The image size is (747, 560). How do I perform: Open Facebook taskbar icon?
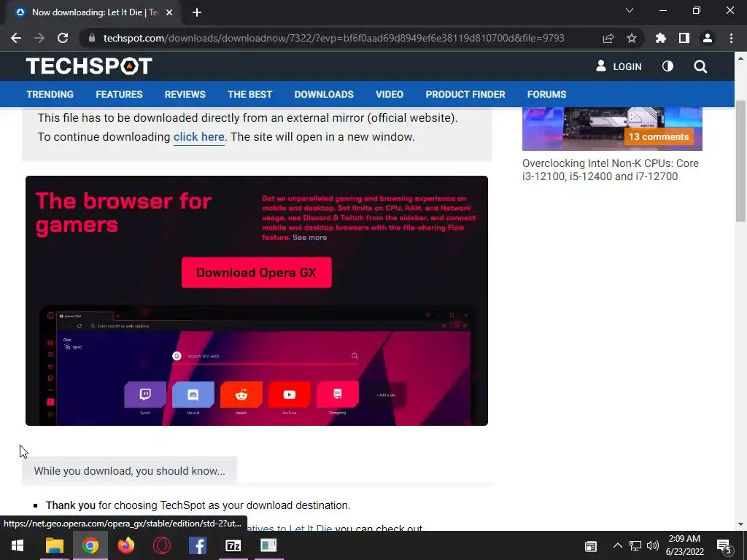click(197, 545)
